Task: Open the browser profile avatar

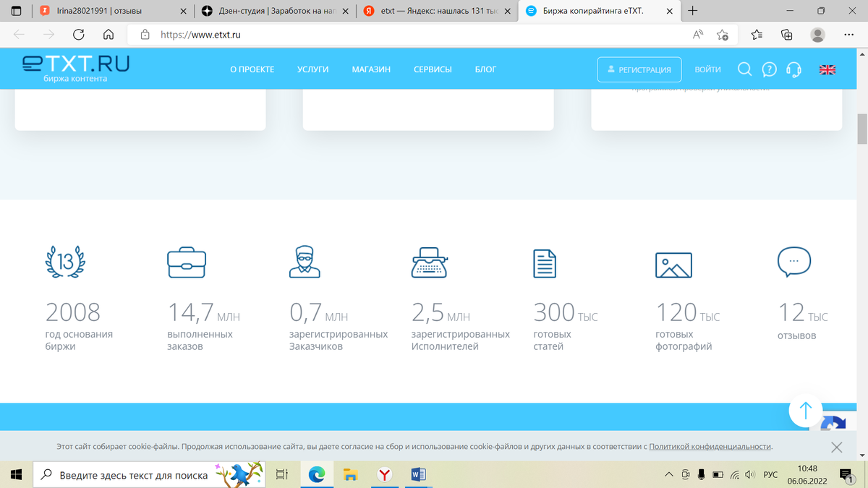Action: point(817,34)
